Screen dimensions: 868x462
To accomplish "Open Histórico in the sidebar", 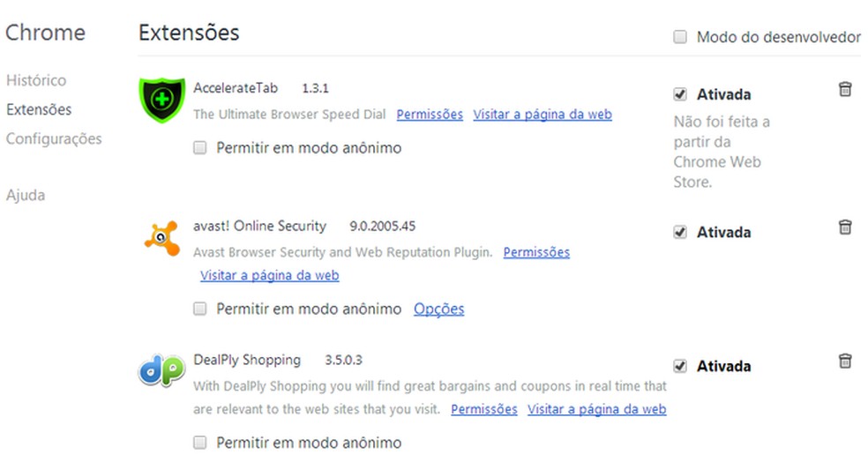I will pyautogui.click(x=36, y=80).
